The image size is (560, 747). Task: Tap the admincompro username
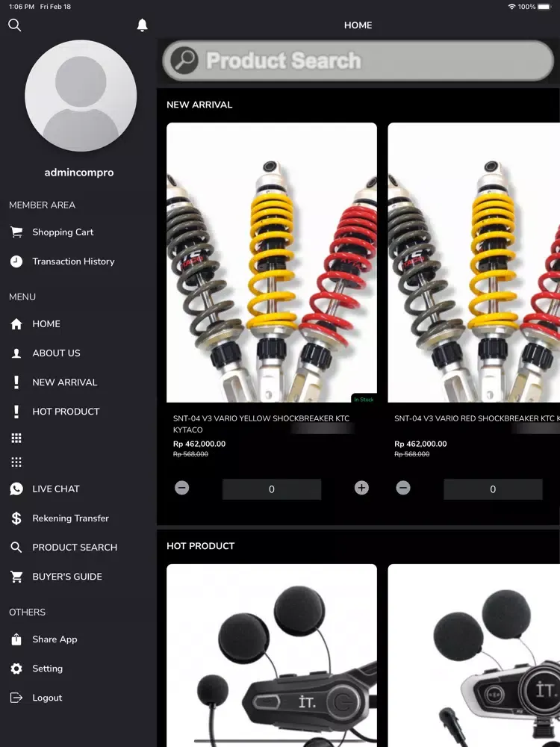click(x=79, y=173)
